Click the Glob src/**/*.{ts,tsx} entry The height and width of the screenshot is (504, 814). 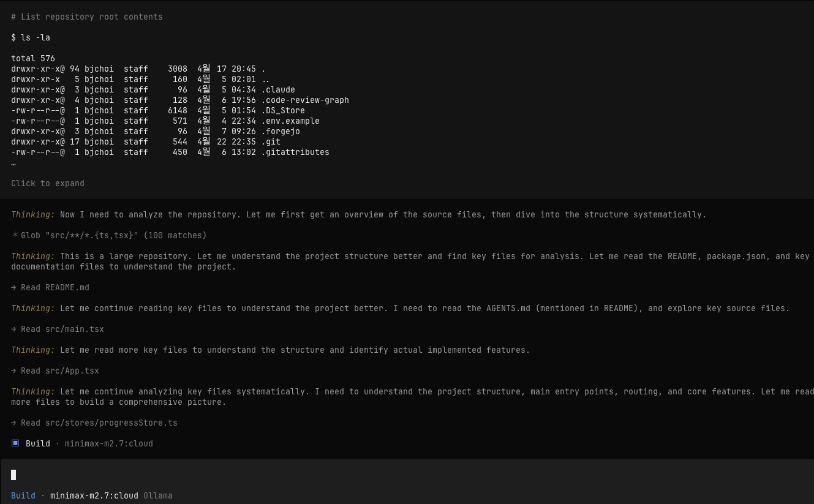109,235
